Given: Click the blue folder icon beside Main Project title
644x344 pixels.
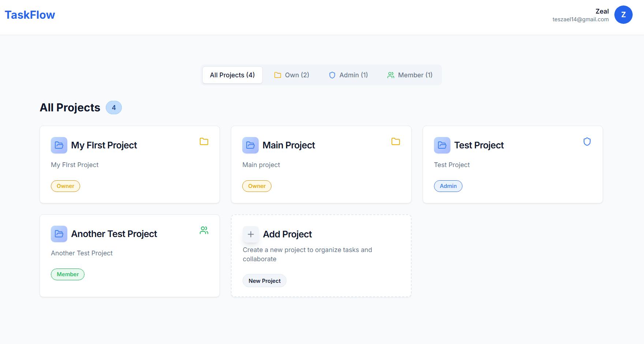Looking at the screenshot, I should click(250, 145).
